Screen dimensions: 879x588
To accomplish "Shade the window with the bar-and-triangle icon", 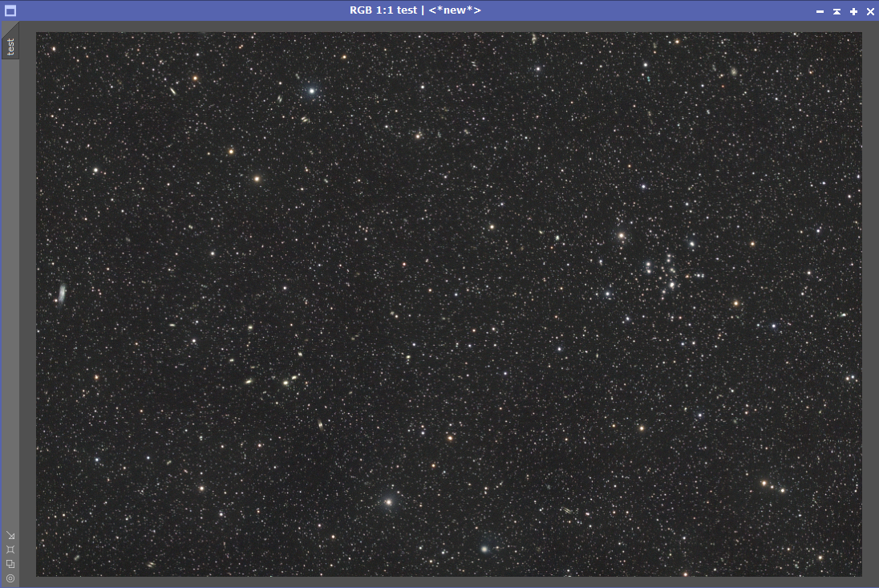I will (836, 11).
